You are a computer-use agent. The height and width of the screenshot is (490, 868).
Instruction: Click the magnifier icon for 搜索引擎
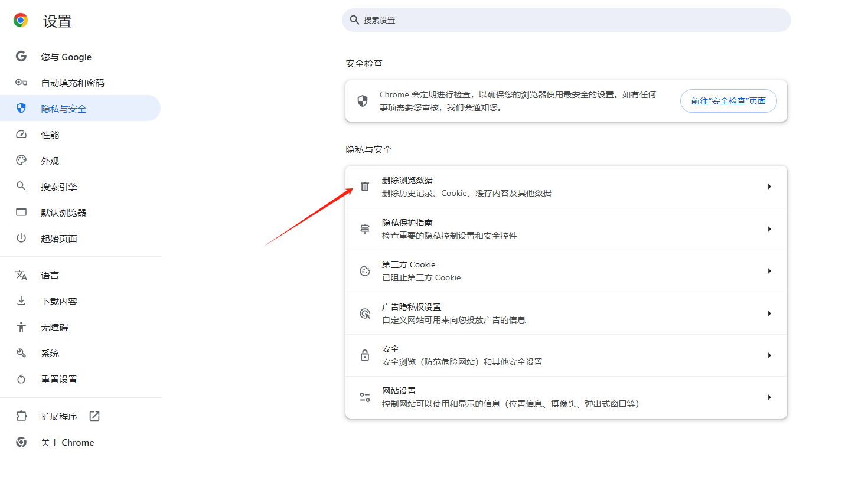click(21, 186)
